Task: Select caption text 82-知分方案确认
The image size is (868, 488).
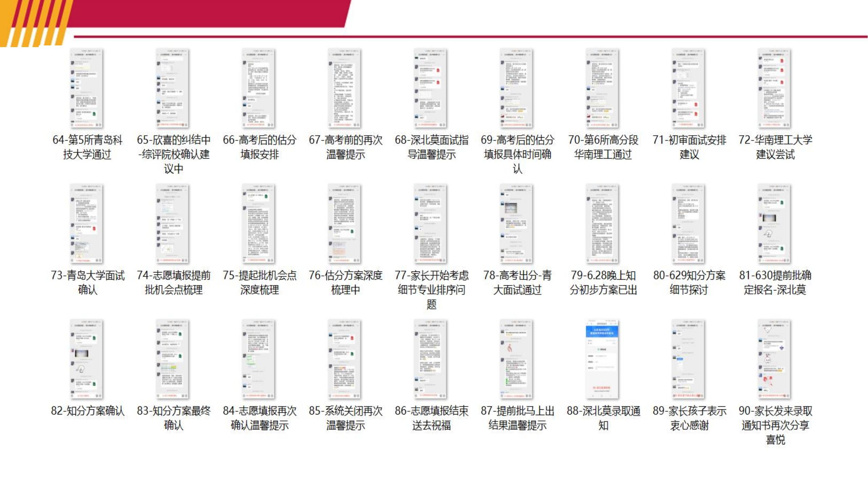Action: point(87,411)
